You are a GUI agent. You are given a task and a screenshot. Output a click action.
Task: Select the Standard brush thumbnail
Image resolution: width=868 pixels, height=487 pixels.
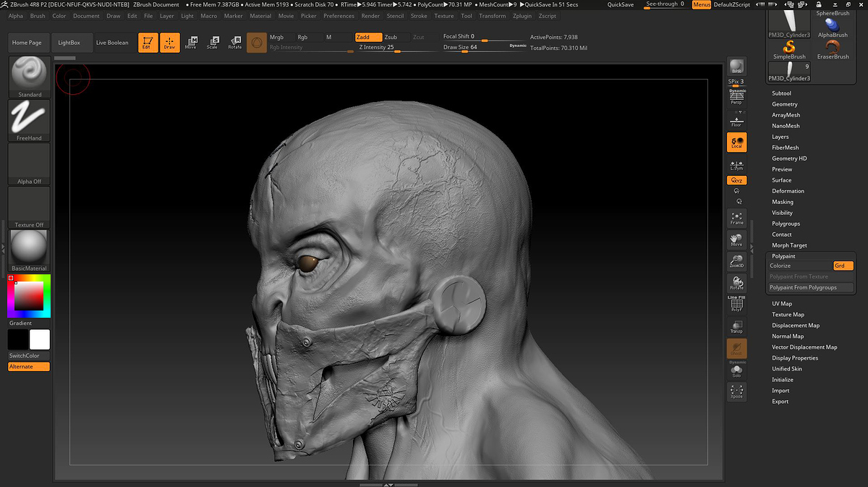click(x=30, y=74)
